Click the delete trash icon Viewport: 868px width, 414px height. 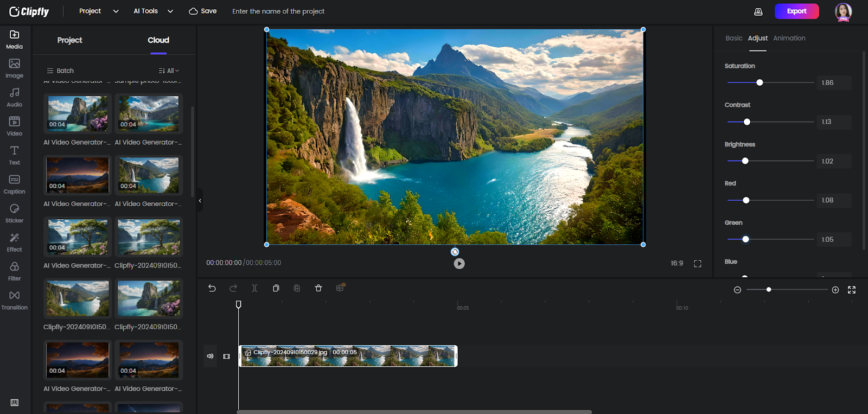point(318,288)
